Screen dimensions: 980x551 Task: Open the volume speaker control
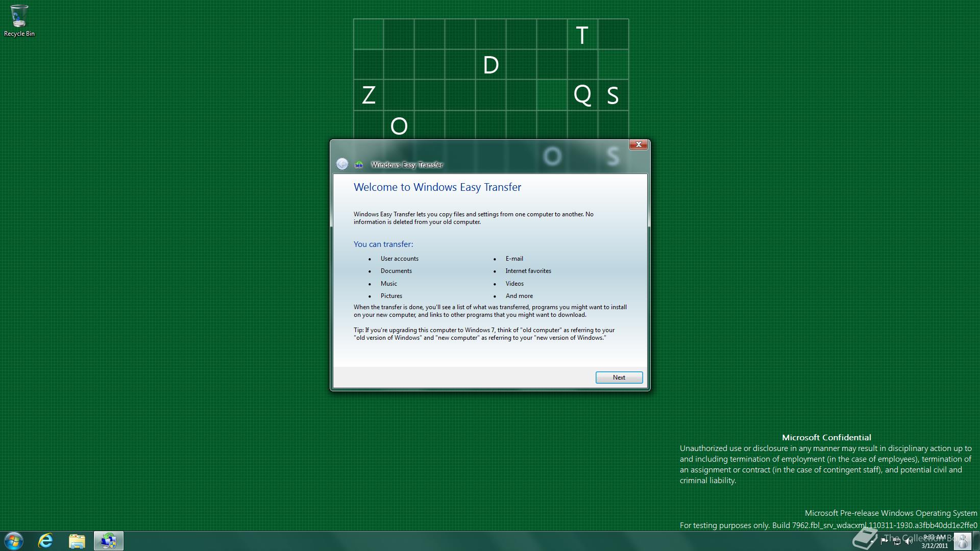click(909, 541)
